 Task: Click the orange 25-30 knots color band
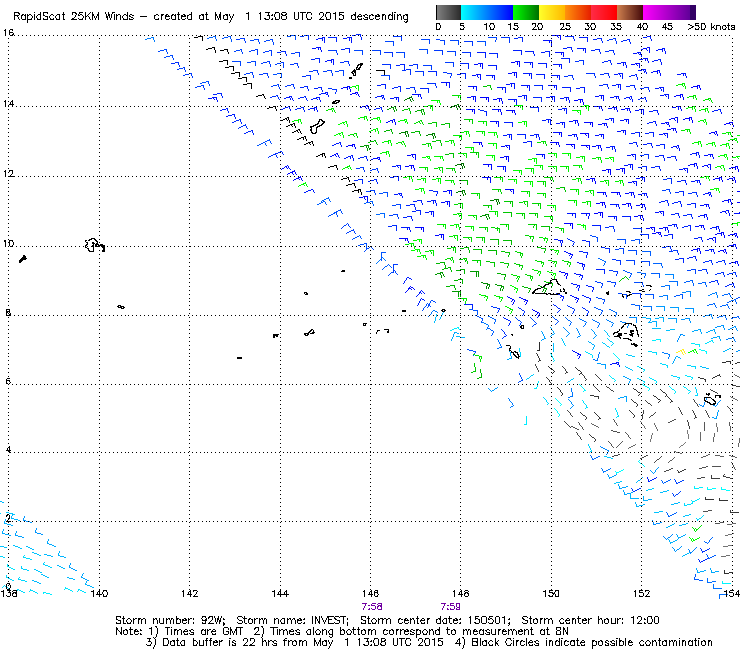(578, 12)
